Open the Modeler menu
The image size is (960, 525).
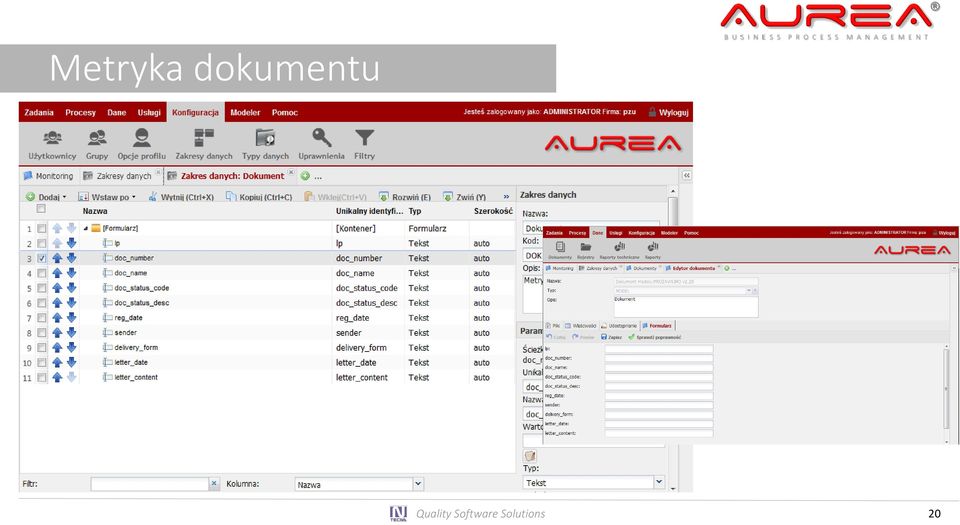point(245,113)
